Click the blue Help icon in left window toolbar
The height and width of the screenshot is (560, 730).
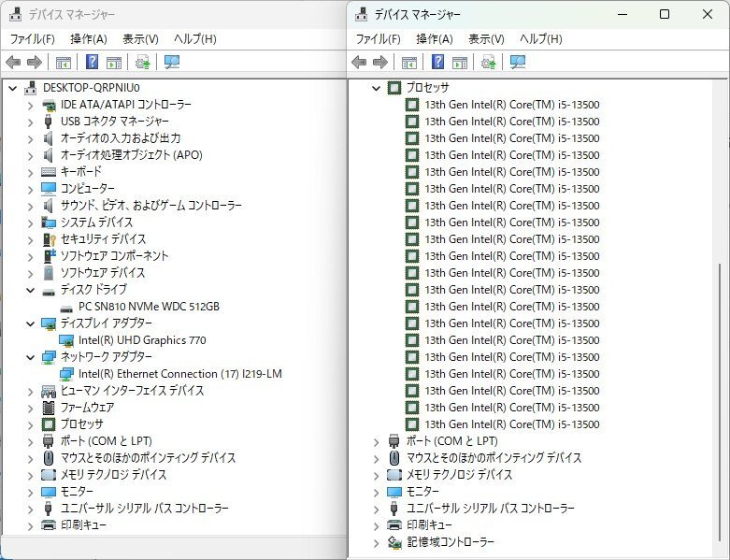pos(93,62)
